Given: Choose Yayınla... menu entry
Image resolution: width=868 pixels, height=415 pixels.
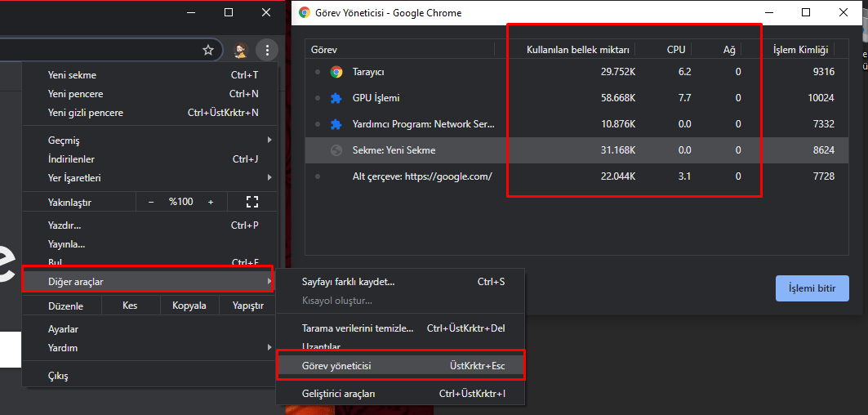Looking at the screenshot, I should coord(149,244).
